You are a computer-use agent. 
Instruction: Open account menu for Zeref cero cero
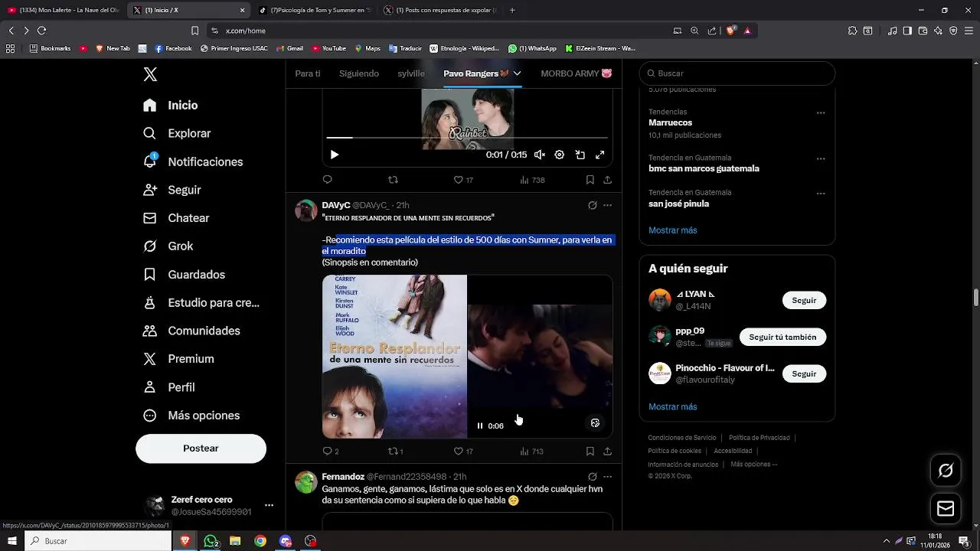point(207,505)
